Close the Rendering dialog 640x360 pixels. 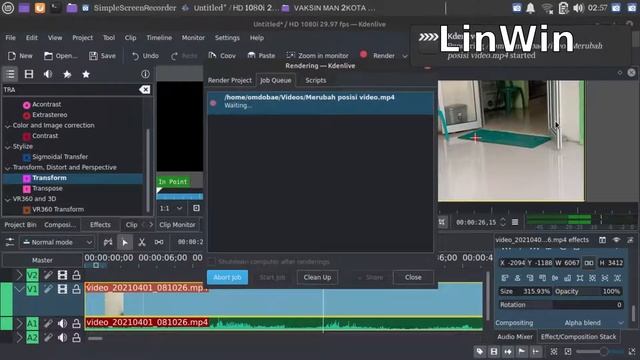click(413, 277)
